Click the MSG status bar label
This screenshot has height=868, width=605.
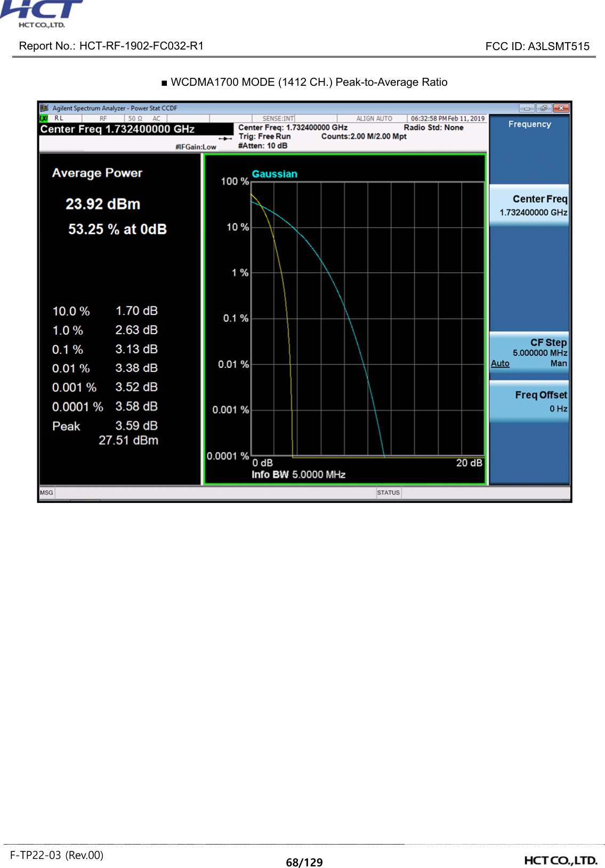tap(46, 493)
